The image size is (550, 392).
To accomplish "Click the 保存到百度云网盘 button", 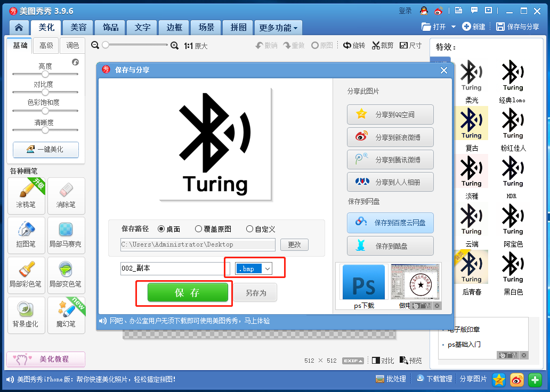I will [x=390, y=223].
